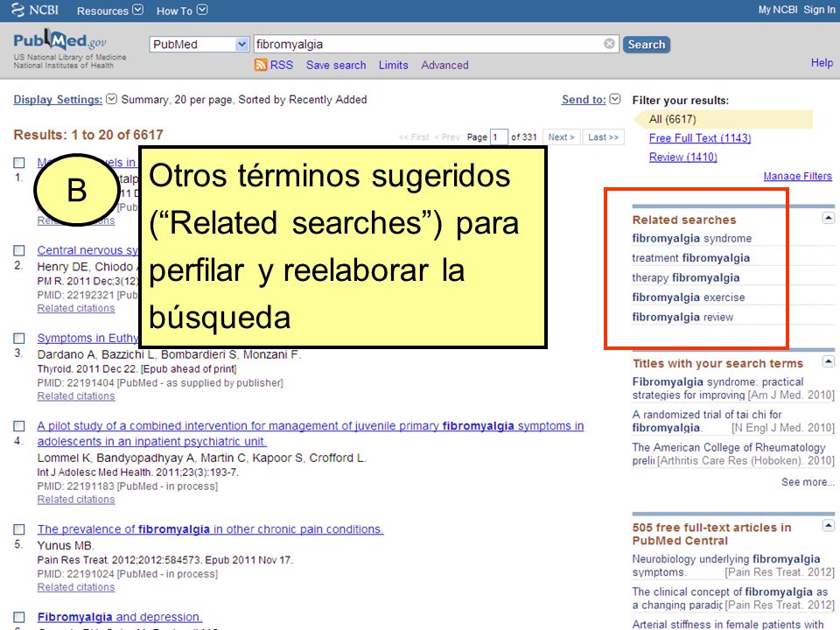Select related search therapy fibromyalgia

pyautogui.click(x=686, y=277)
